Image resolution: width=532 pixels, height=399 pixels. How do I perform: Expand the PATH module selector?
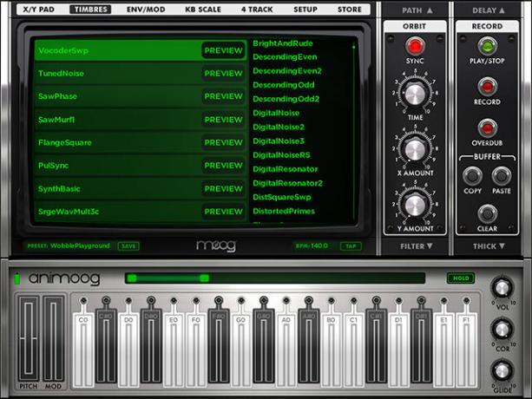click(417, 10)
